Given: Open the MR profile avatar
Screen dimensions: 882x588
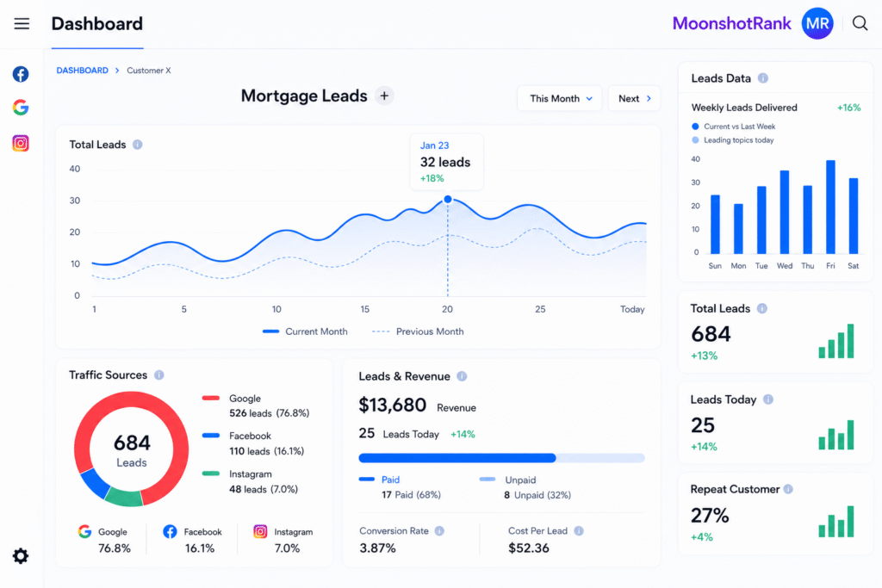Looking at the screenshot, I should (x=817, y=23).
